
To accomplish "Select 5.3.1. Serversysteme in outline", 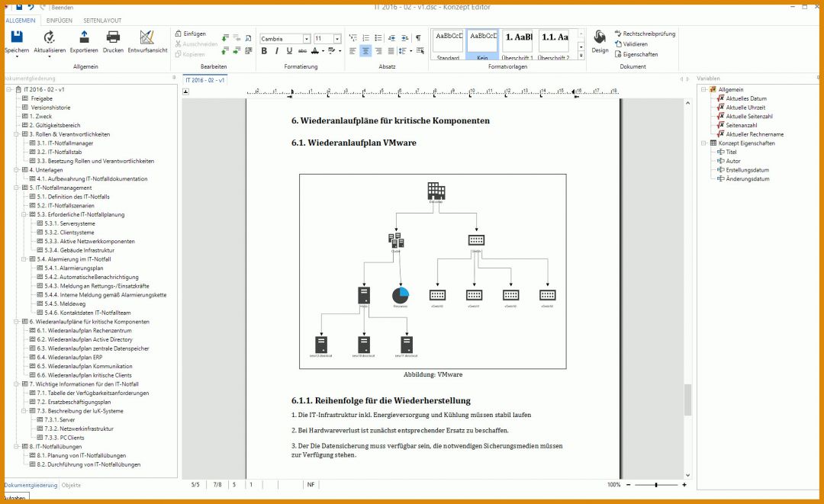I will (70, 223).
